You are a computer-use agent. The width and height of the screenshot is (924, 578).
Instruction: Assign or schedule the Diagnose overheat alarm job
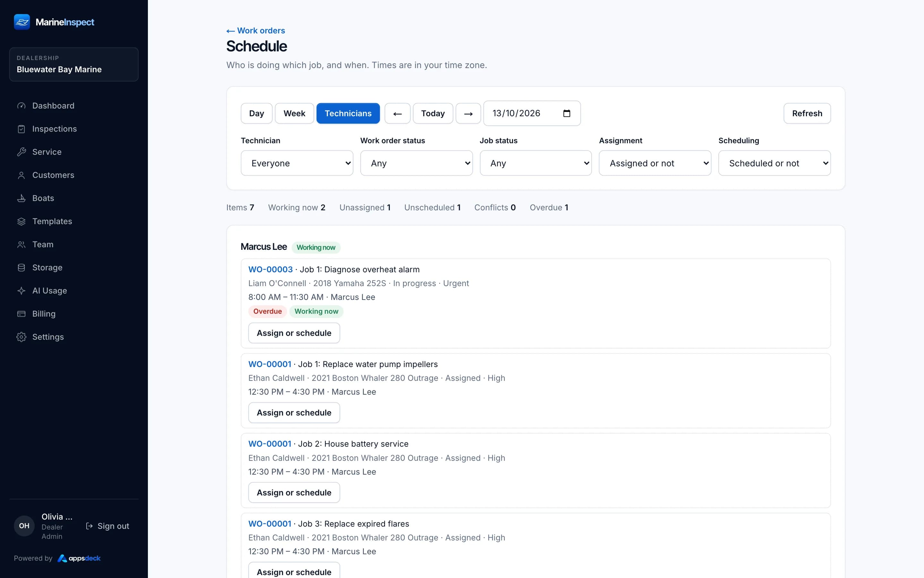(x=294, y=333)
